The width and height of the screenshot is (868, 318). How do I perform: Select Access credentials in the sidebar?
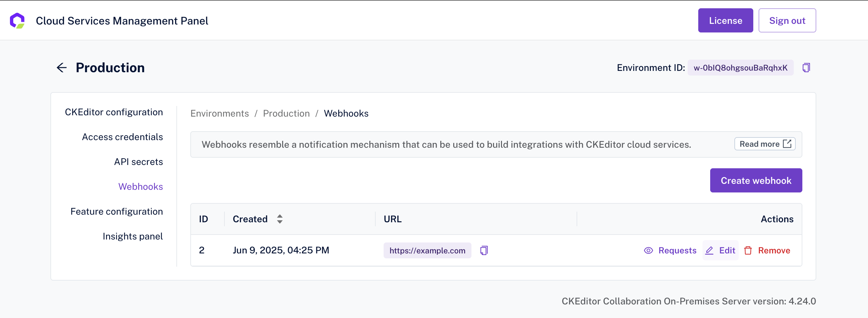[x=122, y=137]
